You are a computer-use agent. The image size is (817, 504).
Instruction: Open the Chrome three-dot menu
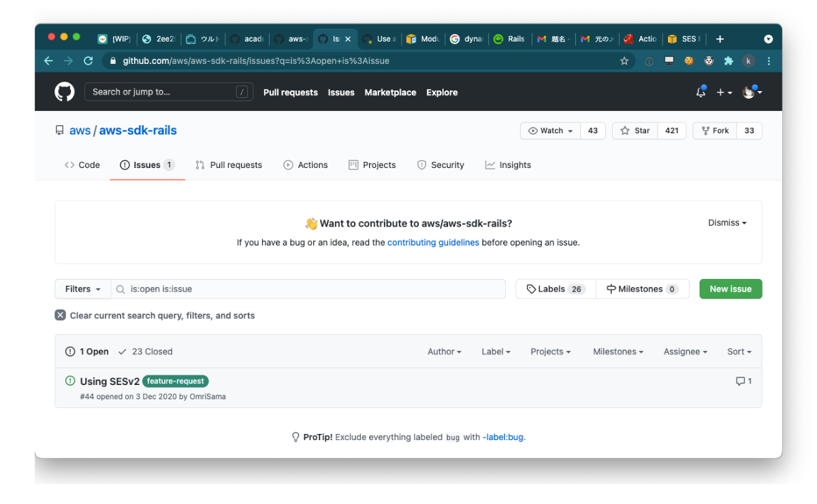coord(769,61)
